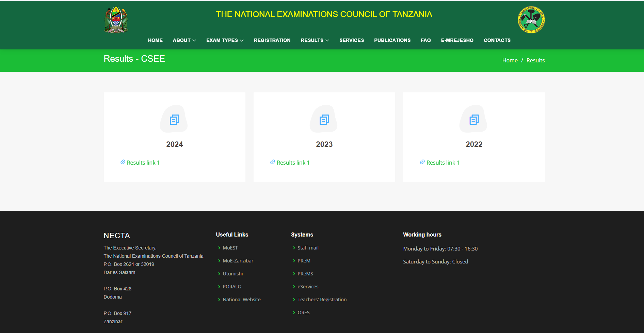Open the E-MREJESHO page

click(457, 40)
